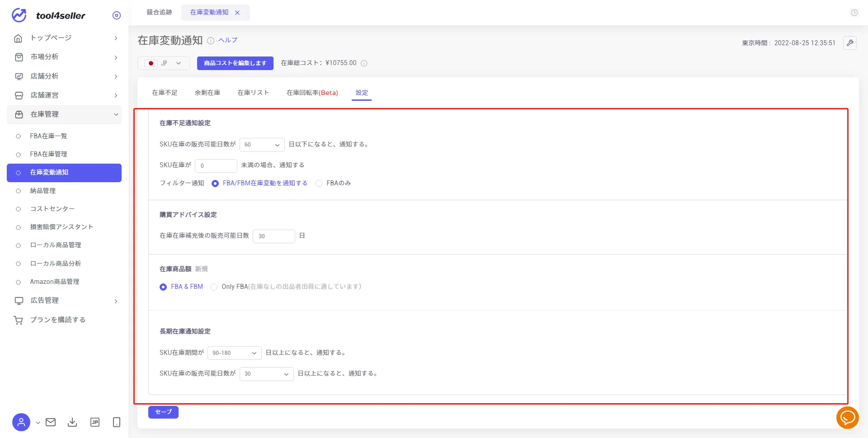Open the JP marketplace country dropdown
The height and width of the screenshot is (438, 868).
[x=164, y=63]
